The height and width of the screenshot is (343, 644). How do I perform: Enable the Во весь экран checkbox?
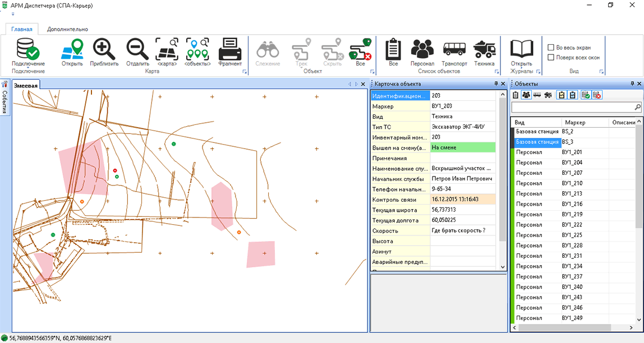click(x=551, y=48)
